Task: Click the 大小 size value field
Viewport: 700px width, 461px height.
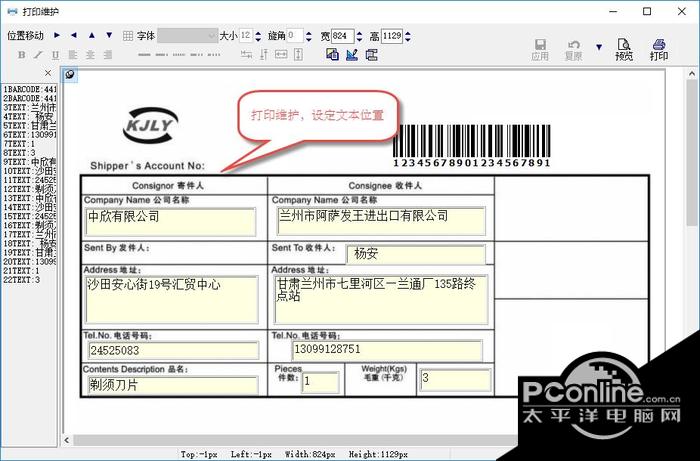Action: point(246,36)
